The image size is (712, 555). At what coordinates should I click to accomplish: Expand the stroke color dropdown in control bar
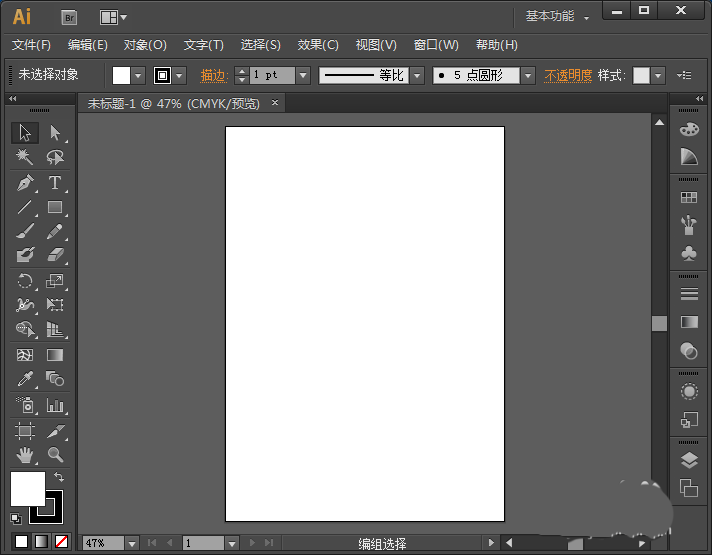click(x=179, y=75)
